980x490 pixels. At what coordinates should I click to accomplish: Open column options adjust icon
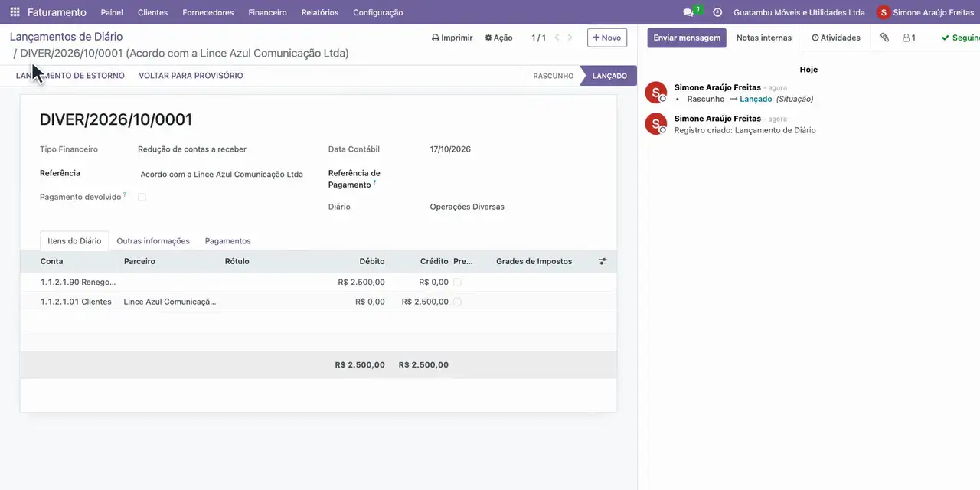coord(603,261)
